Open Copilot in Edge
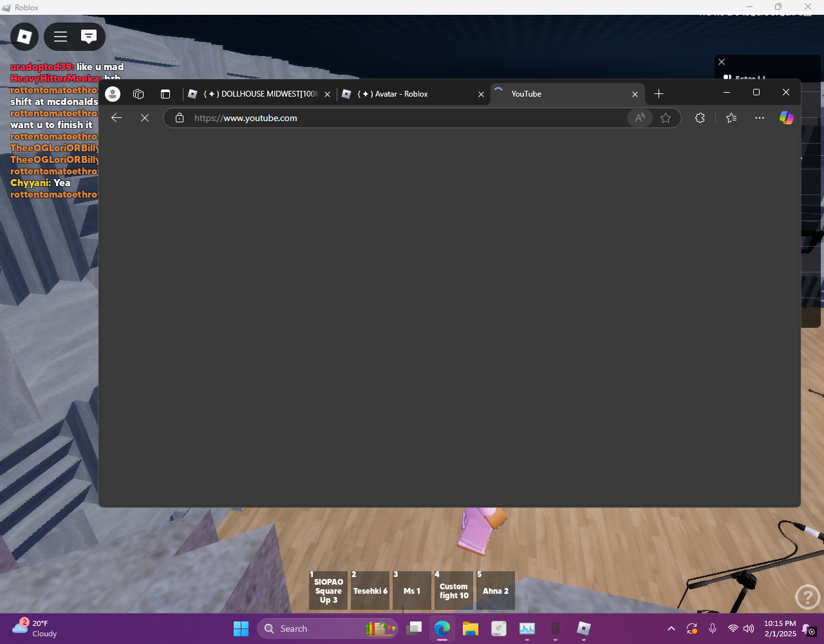824x644 pixels. click(x=787, y=118)
